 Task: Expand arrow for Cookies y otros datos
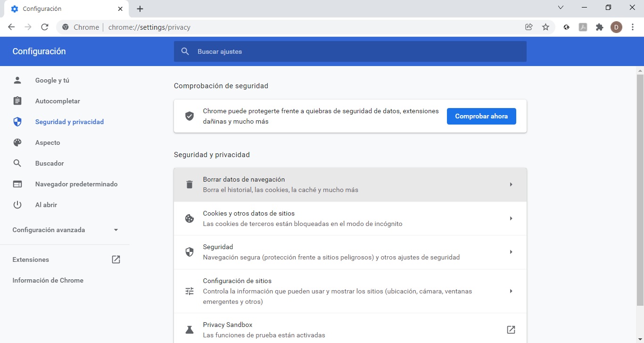[x=511, y=218]
